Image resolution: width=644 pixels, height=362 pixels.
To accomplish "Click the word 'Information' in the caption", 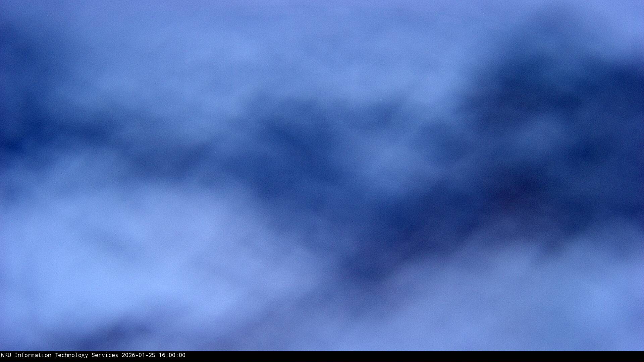I will click(33, 355).
